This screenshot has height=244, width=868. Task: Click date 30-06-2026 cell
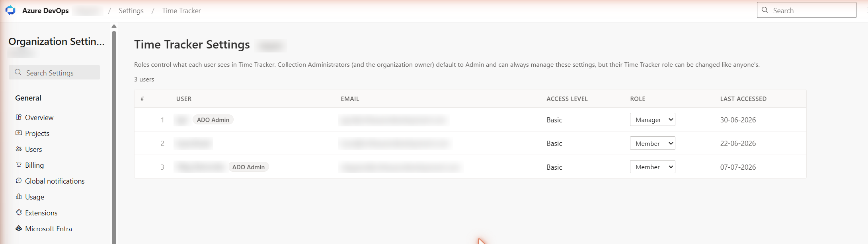[738, 120]
